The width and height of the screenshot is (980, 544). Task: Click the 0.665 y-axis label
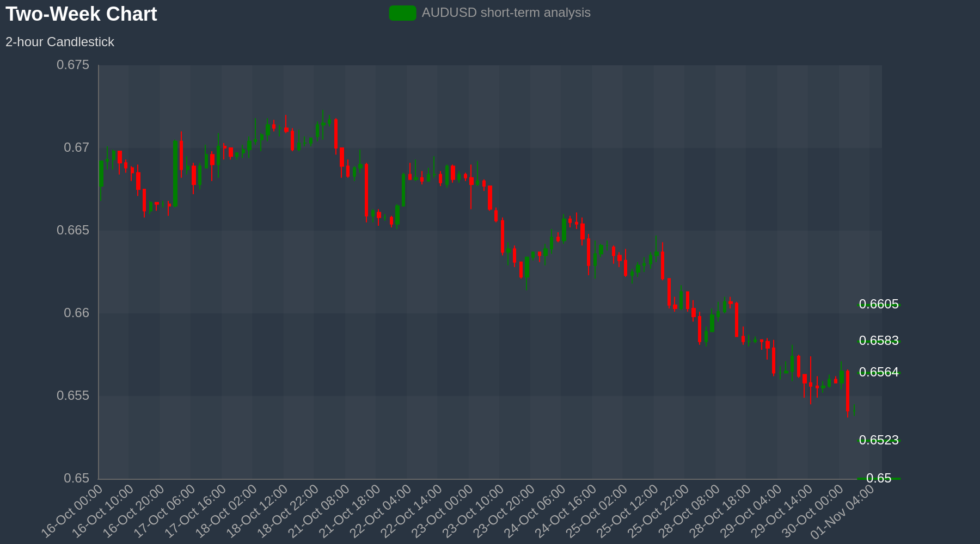click(x=73, y=231)
